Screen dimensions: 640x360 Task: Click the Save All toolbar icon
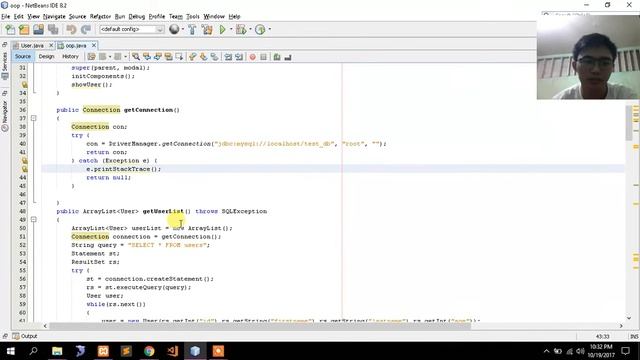[x=53, y=29]
